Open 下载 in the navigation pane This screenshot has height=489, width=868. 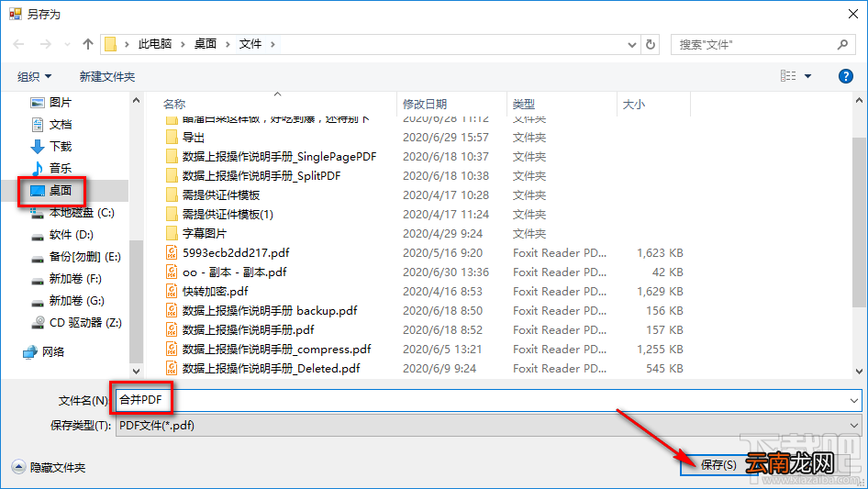tap(51, 146)
